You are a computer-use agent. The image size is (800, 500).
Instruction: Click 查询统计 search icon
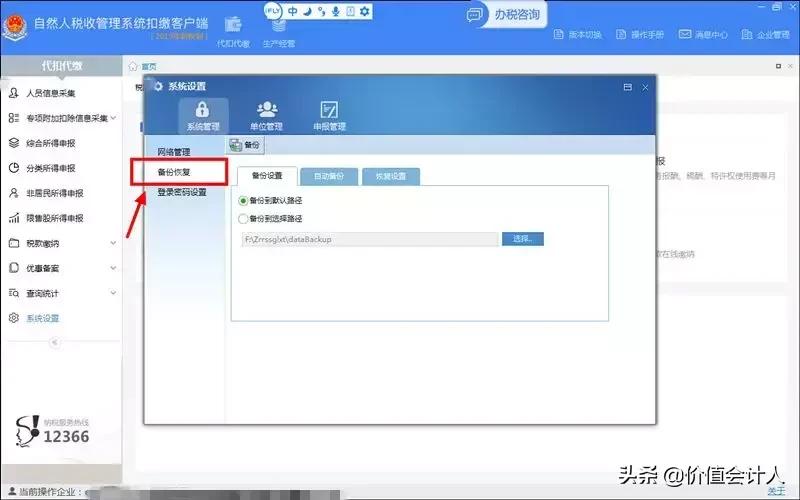14,293
